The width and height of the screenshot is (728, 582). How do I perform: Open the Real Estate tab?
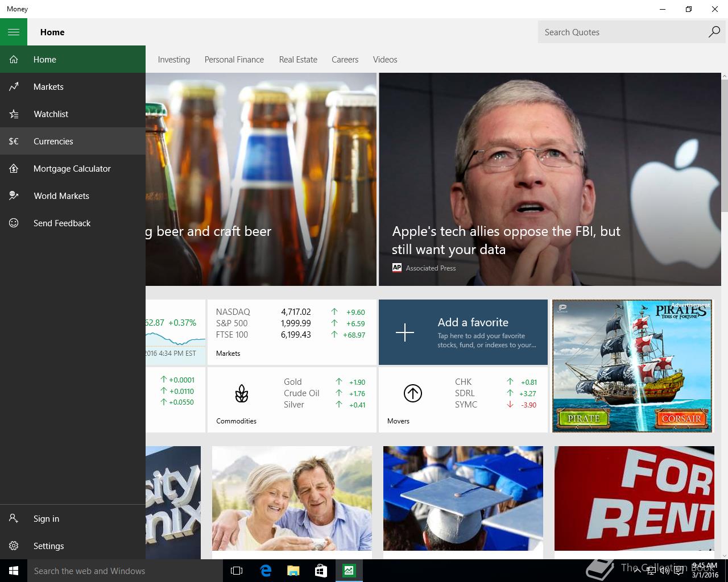pos(298,59)
